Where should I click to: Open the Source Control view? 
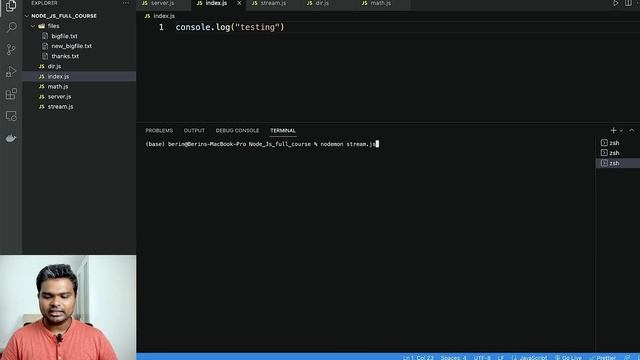click(x=11, y=49)
